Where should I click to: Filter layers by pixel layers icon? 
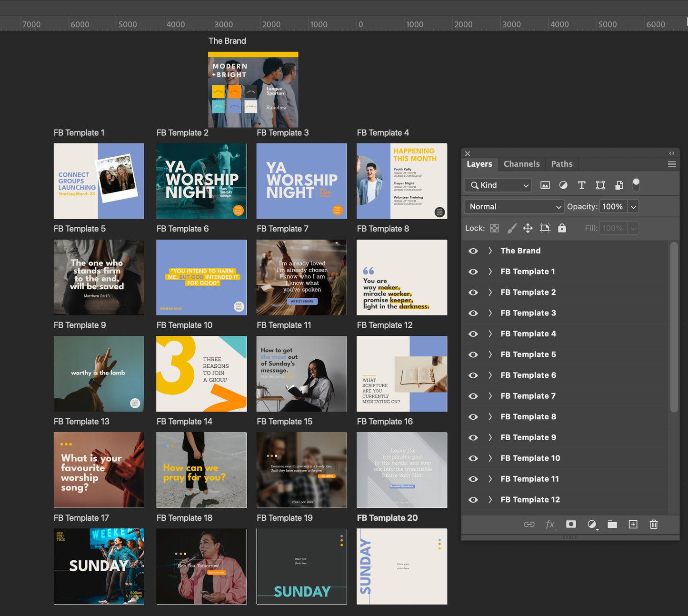[x=545, y=185]
